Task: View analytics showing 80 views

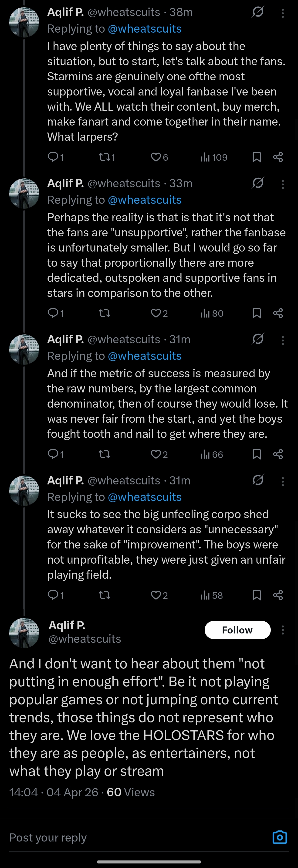Action: (212, 313)
